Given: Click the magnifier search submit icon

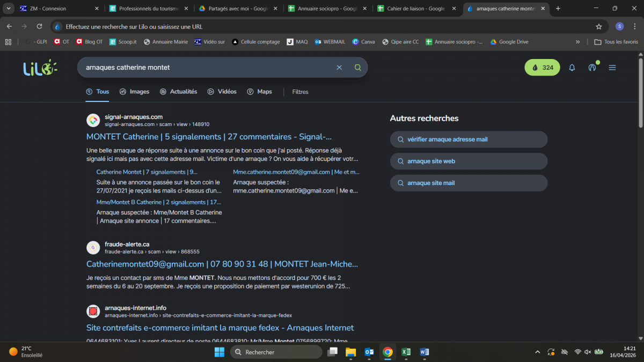Looking at the screenshot, I should coord(358,68).
